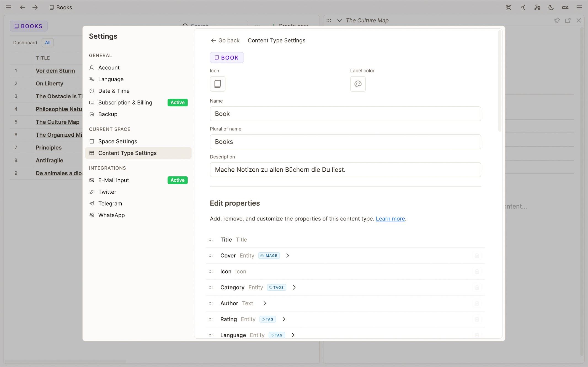Open dark mode with the moon icon
588x367 pixels.
[551, 7]
